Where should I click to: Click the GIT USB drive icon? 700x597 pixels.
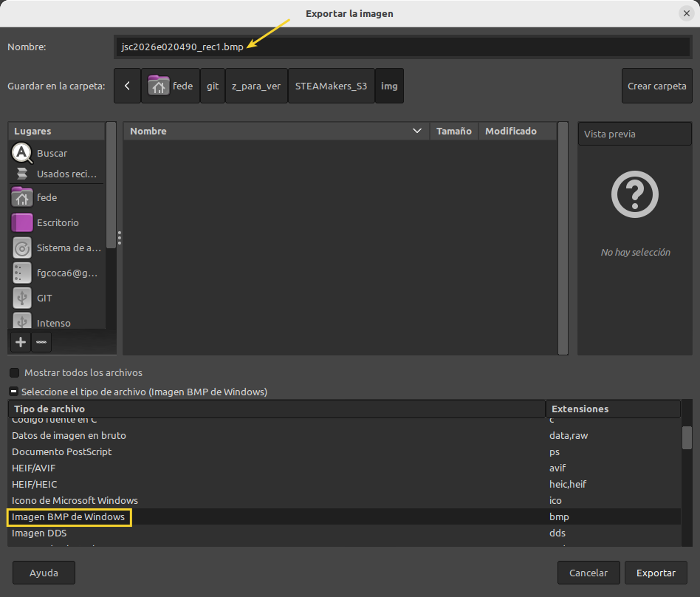pos(23,298)
